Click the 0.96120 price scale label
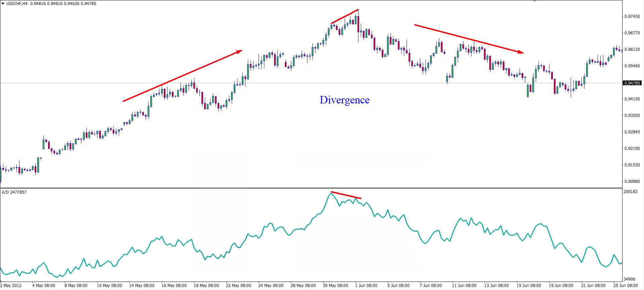Image resolution: width=644 pixels, height=290 pixels. point(632,50)
